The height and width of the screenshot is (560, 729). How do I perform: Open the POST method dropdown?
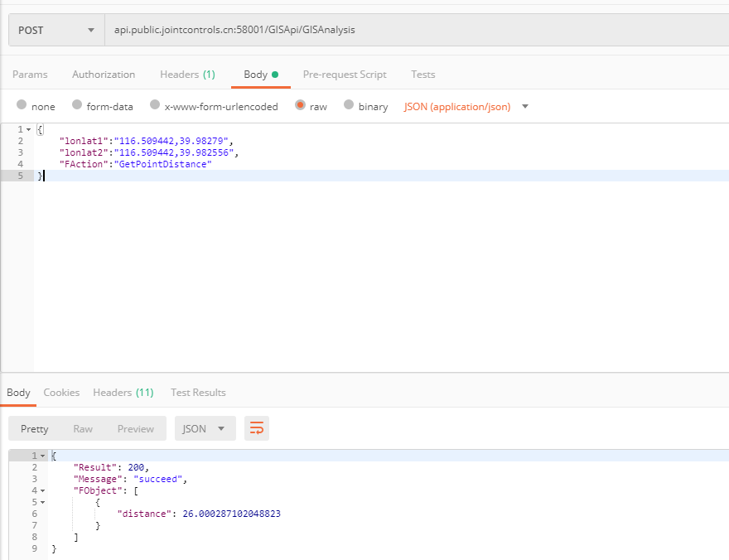[56, 30]
